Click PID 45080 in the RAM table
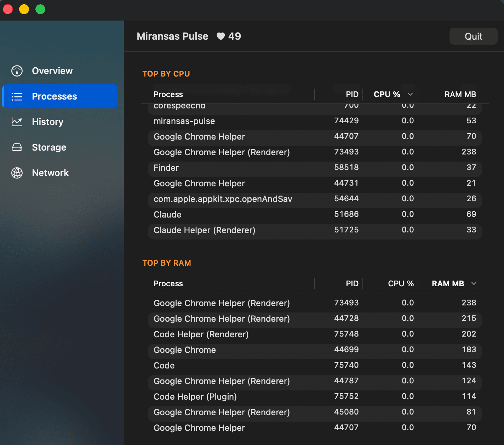 346,412
